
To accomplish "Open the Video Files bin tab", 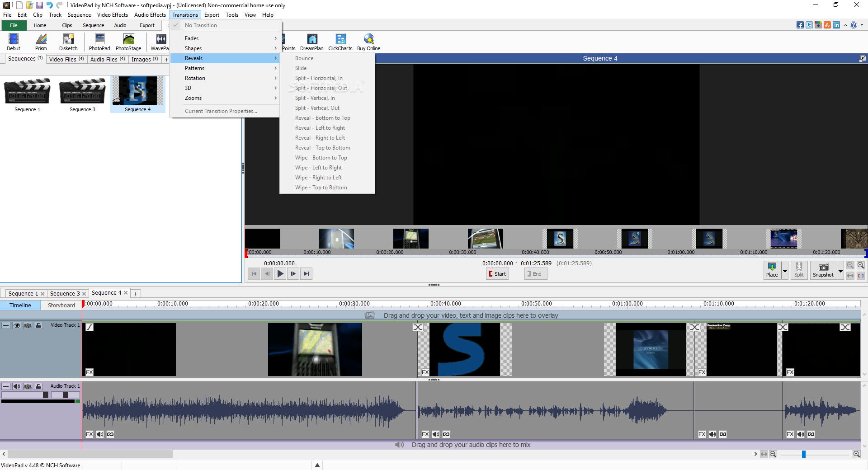I will click(x=66, y=59).
